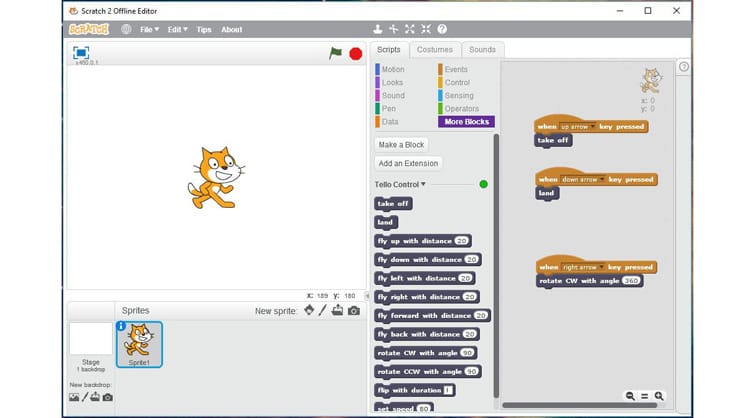Select the Duplicate stamp tool in toolbar
755x418 pixels.
[378, 29]
